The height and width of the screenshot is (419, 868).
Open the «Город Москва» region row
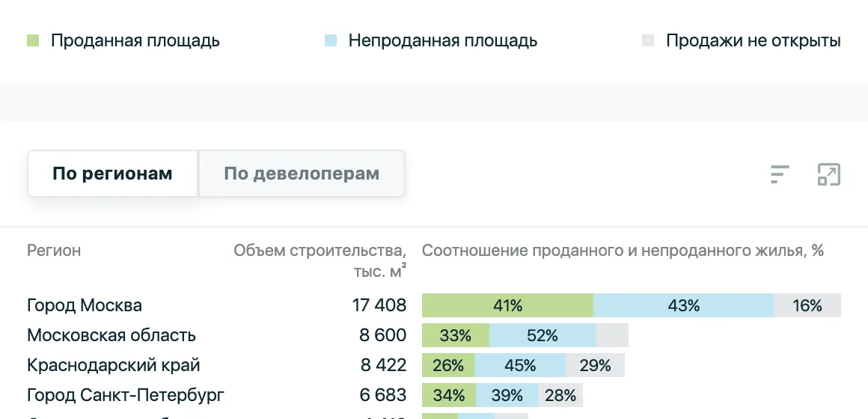point(85,305)
